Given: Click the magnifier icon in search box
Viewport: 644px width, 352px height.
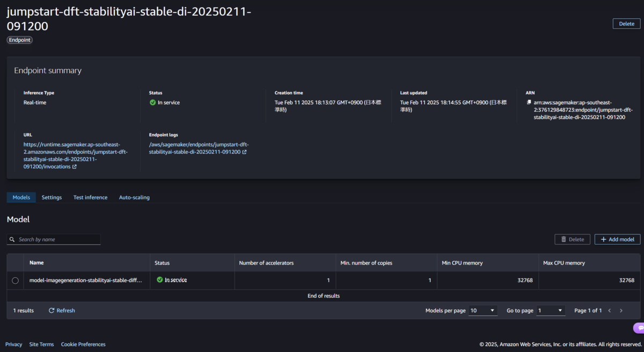Looking at the screenshot, I should (x=12, y=240).
